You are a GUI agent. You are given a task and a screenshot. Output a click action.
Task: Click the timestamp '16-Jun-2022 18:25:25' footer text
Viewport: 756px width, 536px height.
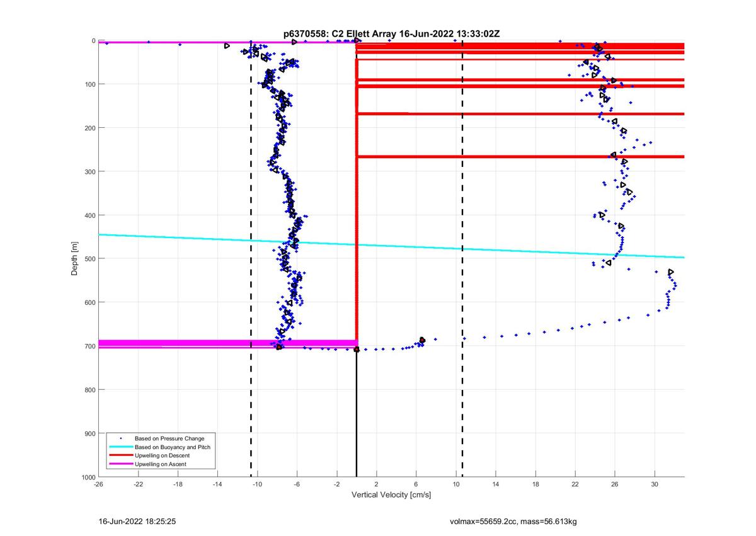coord(137,522)
